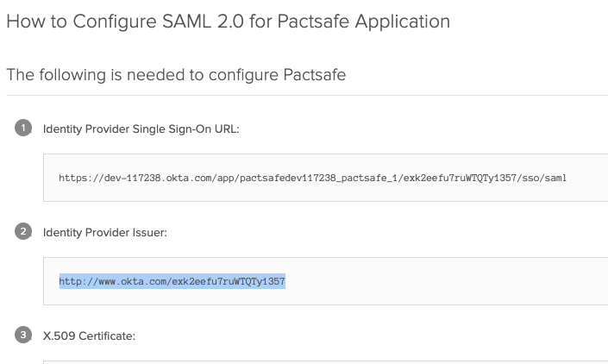608x364 pixels.
Task: Click the 'following is needed to configure' subheading
Action: [x=176, y=75]
